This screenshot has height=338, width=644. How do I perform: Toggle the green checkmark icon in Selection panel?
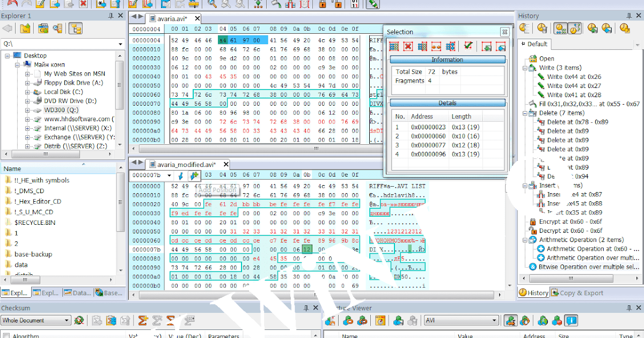point(469,47)
